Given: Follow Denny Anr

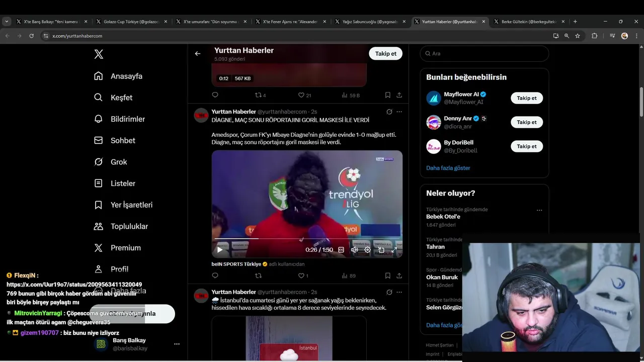Looking at the screenshot, I should coord(527,122).
